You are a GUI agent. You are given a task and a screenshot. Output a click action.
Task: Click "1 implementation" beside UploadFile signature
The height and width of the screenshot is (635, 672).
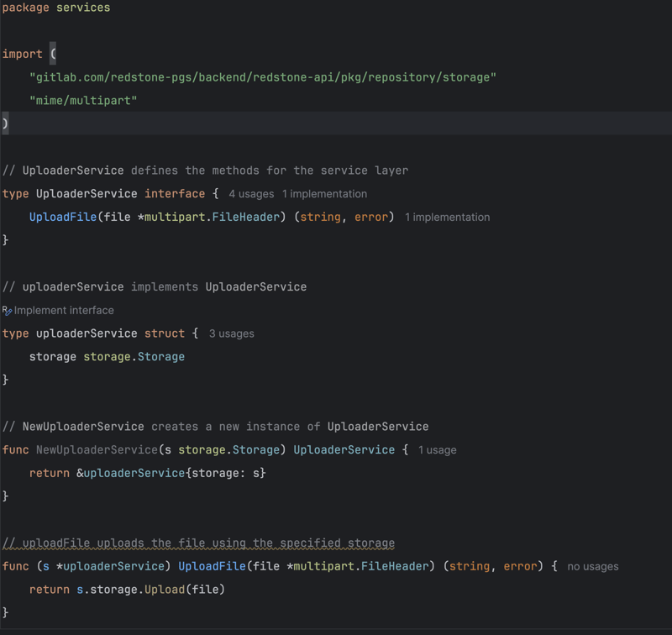click(x=447, y=217)
